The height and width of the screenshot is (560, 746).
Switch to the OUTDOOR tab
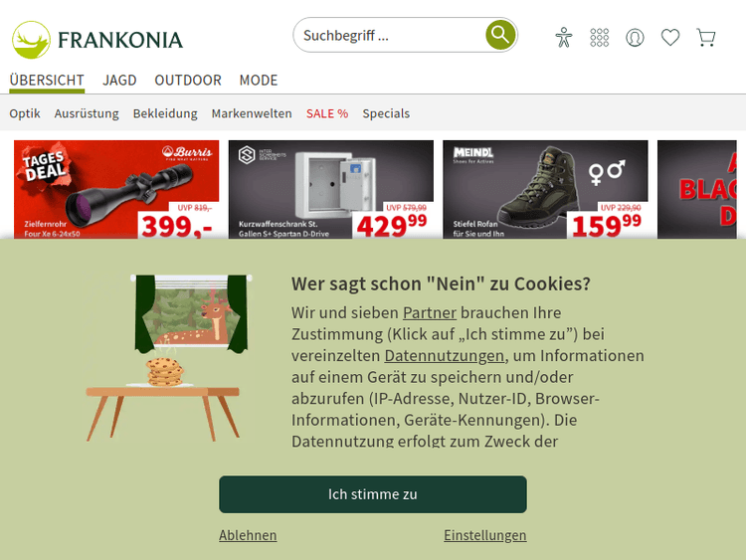[188, 80]
